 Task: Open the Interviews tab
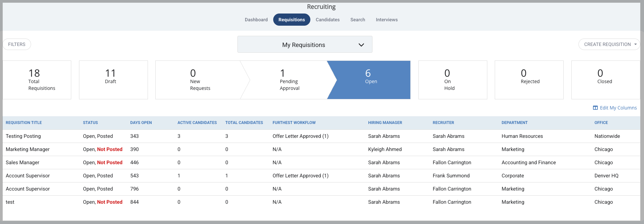(387, 20)
